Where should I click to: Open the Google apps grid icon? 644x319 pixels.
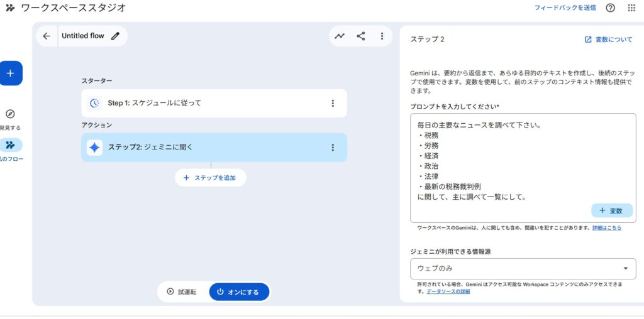pyautogui.click(x=631, y=8)
